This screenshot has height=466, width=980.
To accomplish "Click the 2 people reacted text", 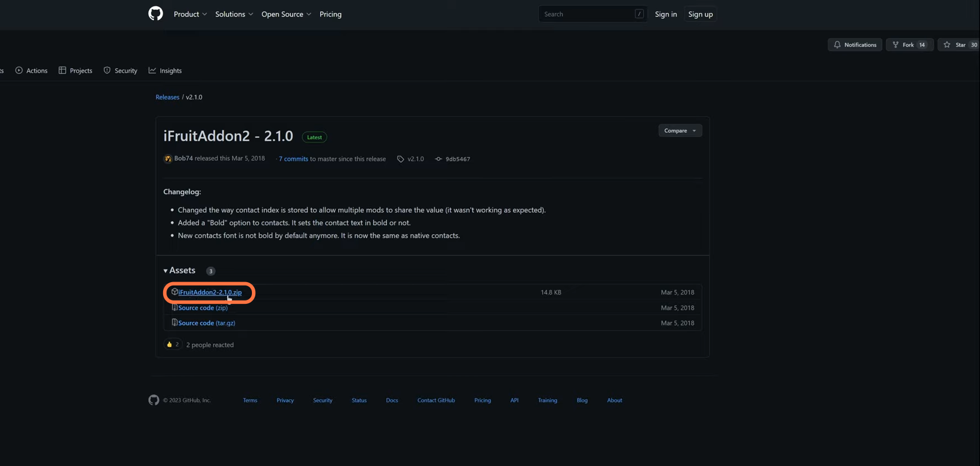I will (x=210, y=345).
